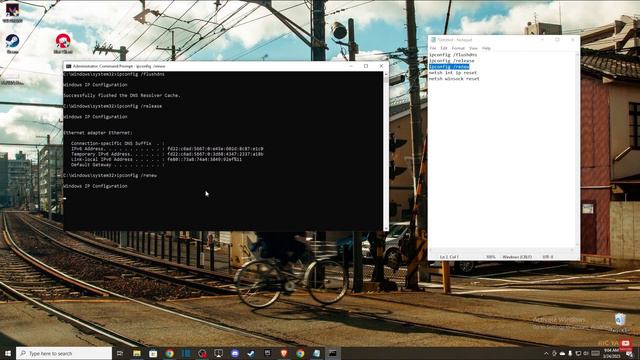
Task: Open Notepad Format menu
Action: click(x=458, y=48)
